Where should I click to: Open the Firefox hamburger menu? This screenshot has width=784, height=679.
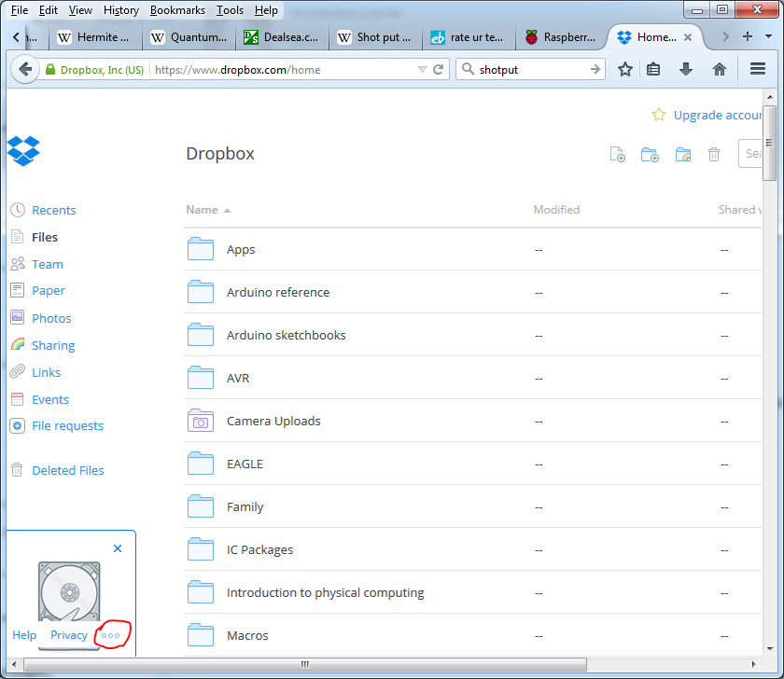tap(758, 69)
